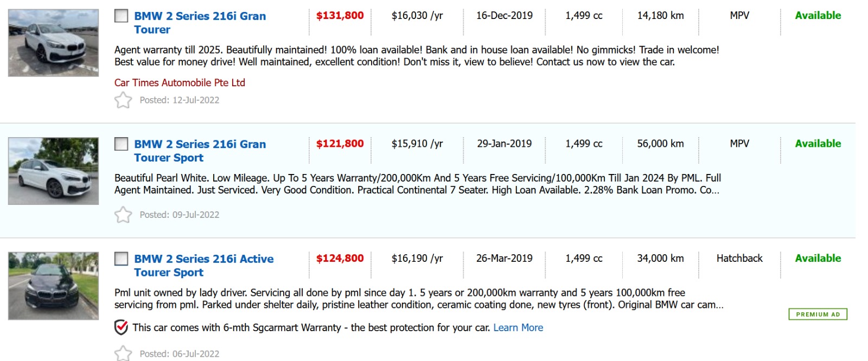Click Available status of the Hatchback listing
Viewport: 868px width, 361px height.
[x=818, y=259]
